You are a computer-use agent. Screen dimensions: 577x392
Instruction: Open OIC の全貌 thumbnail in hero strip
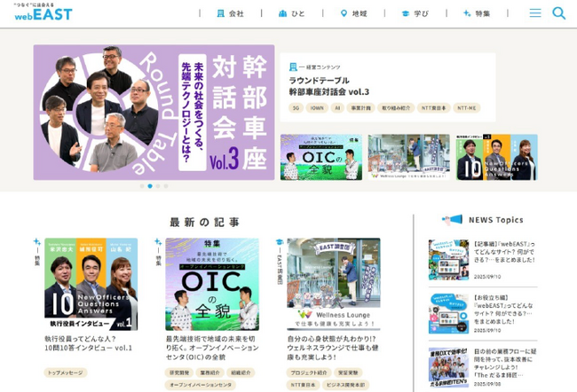[321, 157]
